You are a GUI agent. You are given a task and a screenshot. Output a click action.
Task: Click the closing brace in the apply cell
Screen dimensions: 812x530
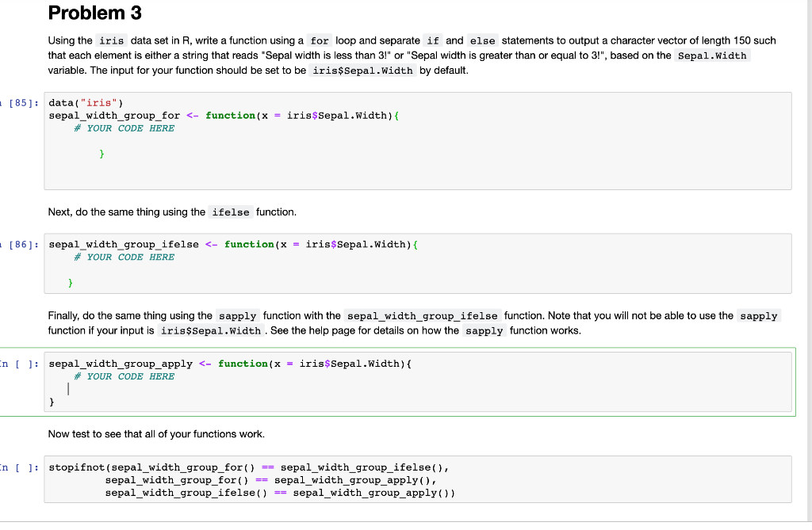[51, 402]
